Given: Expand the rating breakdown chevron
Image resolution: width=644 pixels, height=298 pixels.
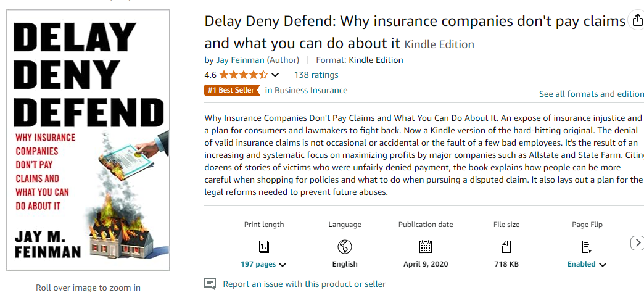Looking at the screenshot, I should click(275, 75).
